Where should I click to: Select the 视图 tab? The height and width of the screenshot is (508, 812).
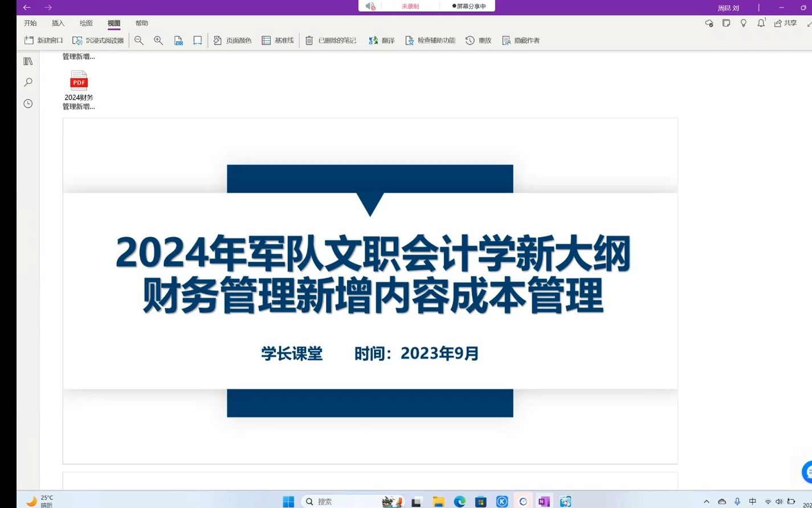click(114, 23)
